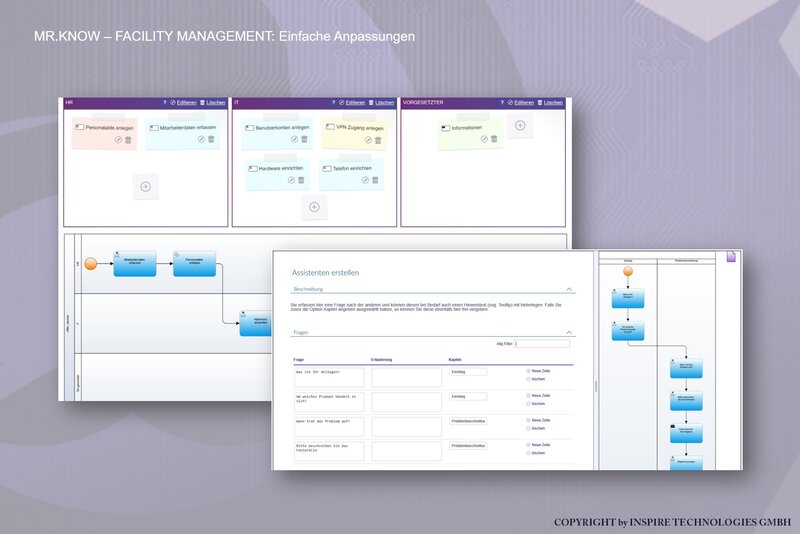Edit the Telefon einrichten card
800x534 pixels.
(365, 180)
